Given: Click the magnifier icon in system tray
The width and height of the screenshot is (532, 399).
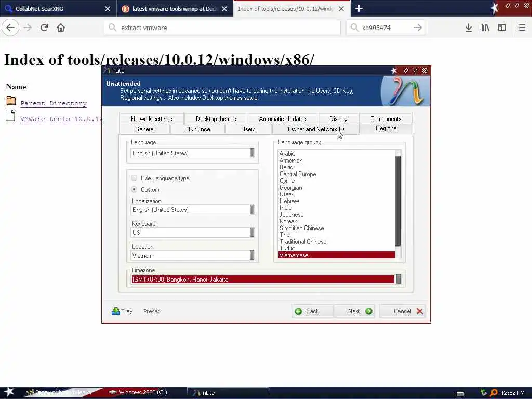Looking at the screenshot, I should click(494, 393).
